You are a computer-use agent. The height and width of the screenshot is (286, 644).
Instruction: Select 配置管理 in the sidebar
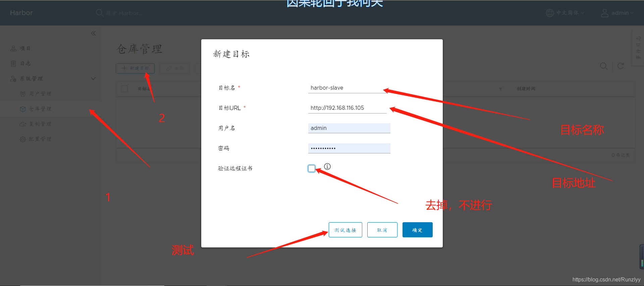tap(40, 139)
